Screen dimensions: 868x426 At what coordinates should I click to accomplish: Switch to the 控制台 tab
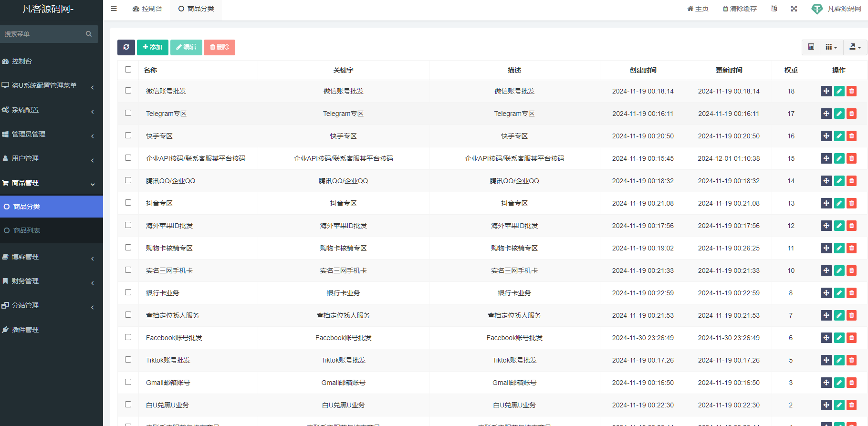pos(147,9)
